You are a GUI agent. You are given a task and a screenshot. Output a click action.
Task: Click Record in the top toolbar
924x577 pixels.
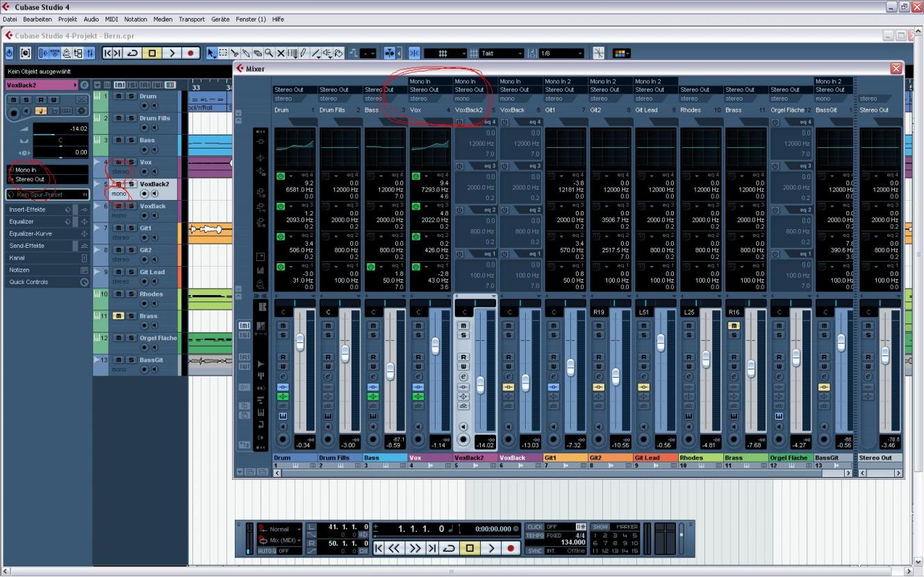(x=190, y=53)
